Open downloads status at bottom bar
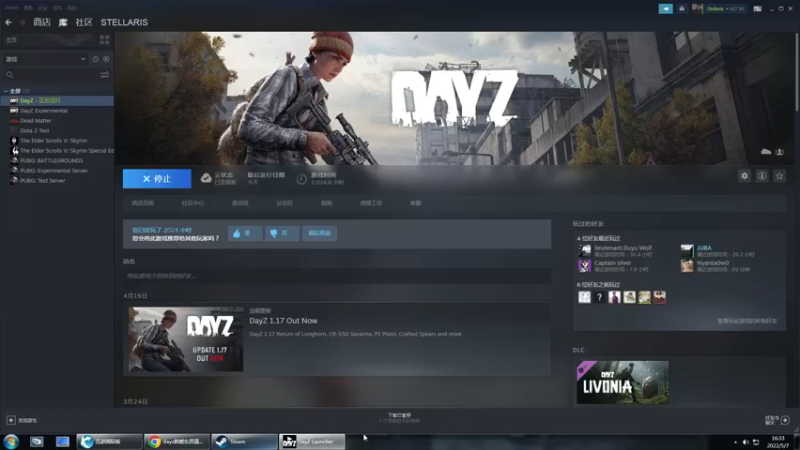800x450 pixels. 399,418
